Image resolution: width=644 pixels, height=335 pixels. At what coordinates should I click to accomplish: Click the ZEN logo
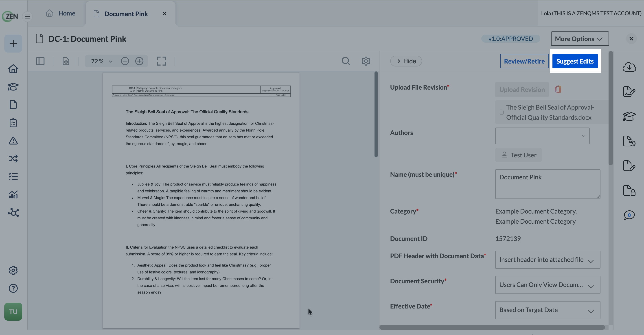(x=10, y=17)
